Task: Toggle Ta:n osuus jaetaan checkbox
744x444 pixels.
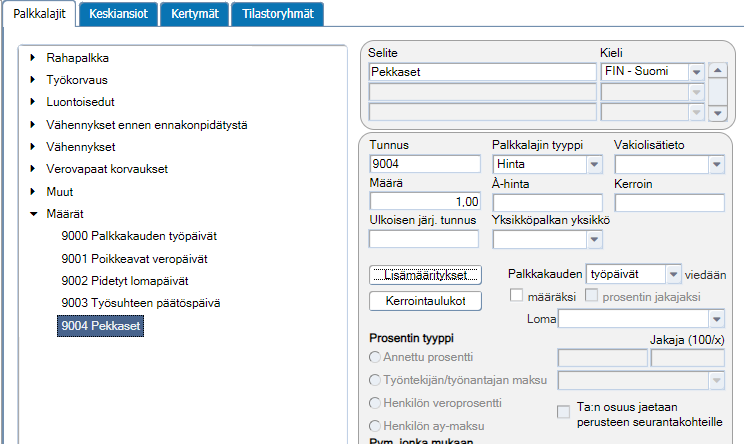Action: [x=563, y=411]
